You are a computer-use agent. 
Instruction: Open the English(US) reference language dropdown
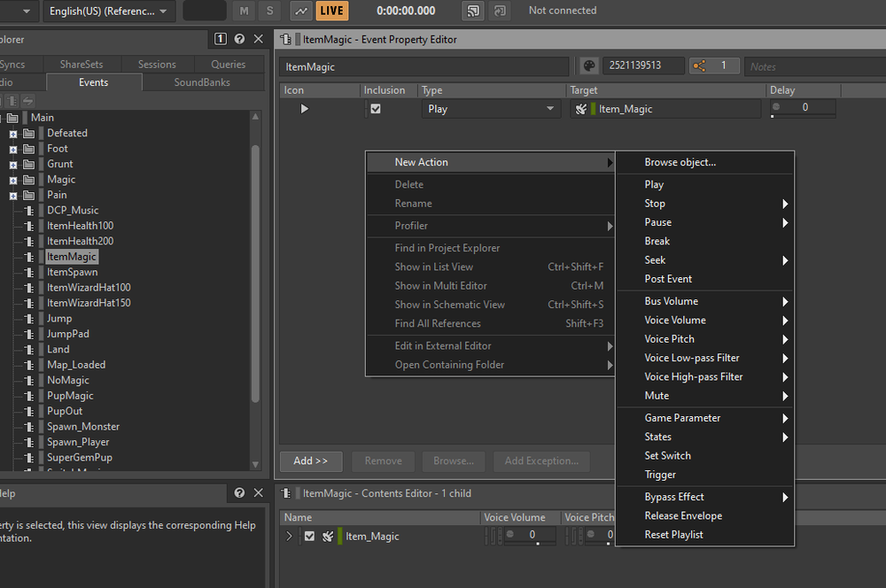(106, 11)
